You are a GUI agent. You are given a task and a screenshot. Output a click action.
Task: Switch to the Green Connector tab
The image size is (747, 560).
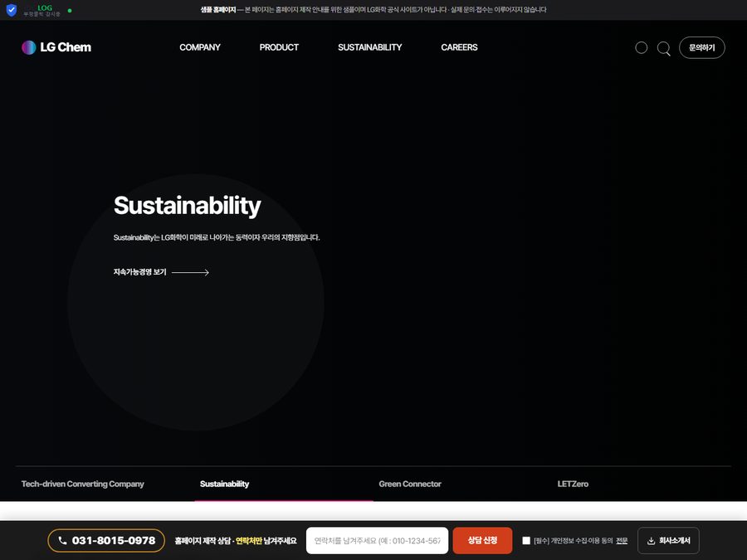(x=410, y=484)
